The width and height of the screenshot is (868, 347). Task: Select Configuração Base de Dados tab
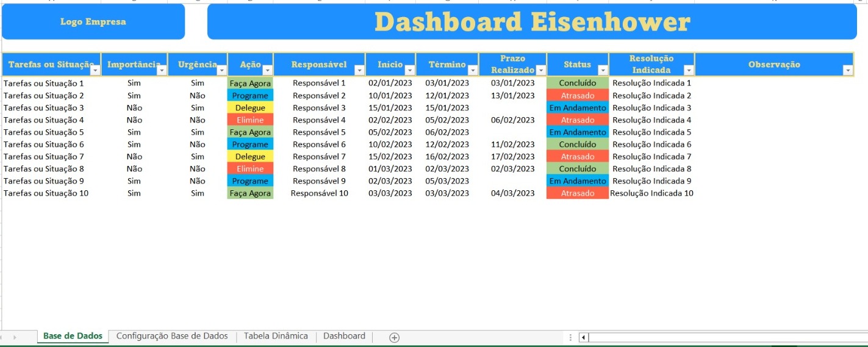[x=172, y=336]
